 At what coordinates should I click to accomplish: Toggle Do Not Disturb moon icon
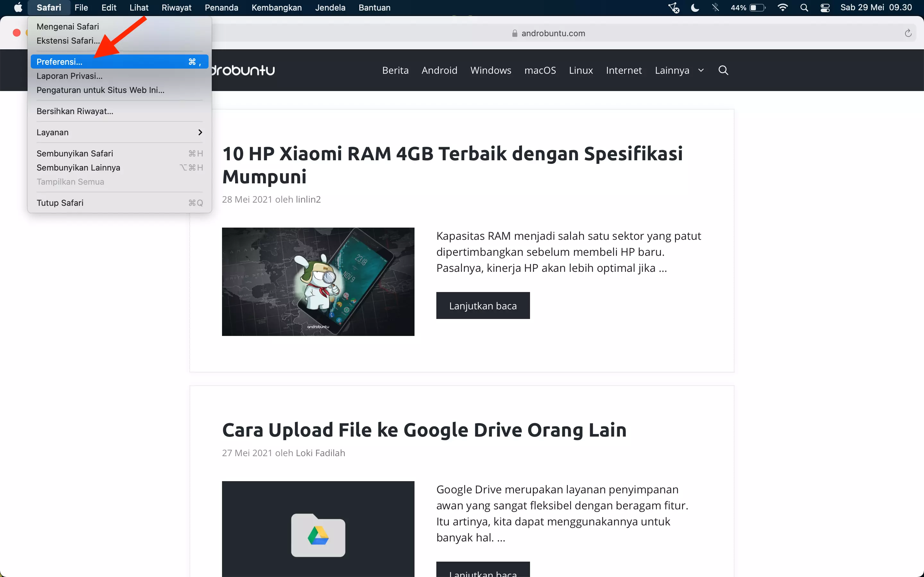coord(694,7)
